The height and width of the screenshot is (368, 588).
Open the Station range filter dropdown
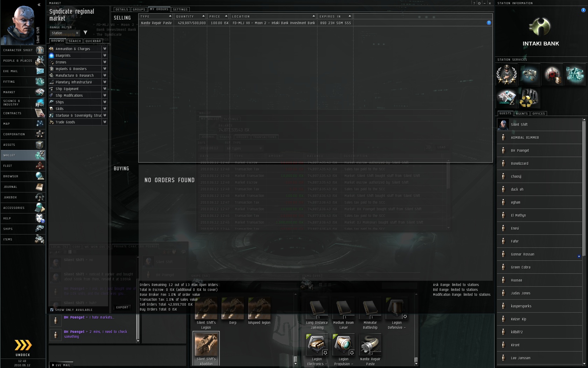pos(65,33)
